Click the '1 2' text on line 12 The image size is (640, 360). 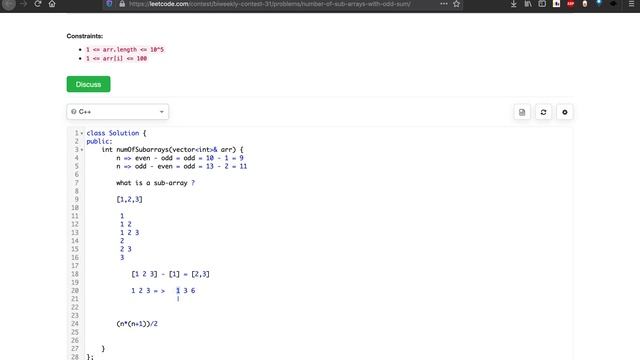pyautogui.click(x=126, y=224)
